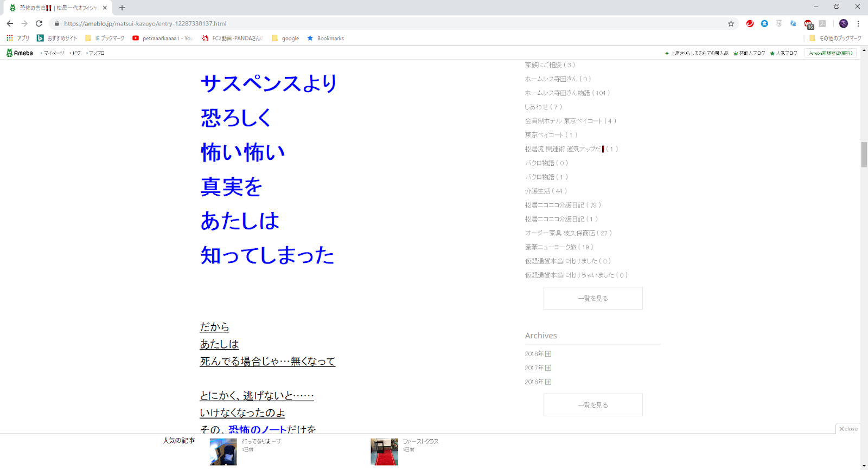Click the vertical scrollbar thumb

pos(864,154)
